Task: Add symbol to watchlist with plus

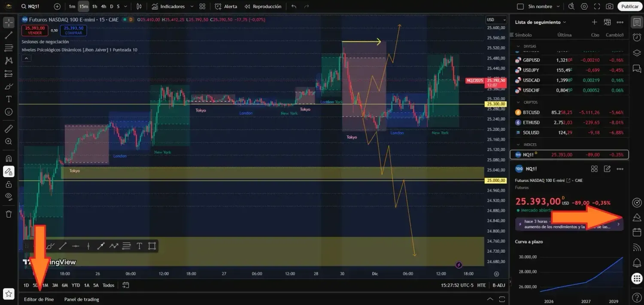Action: point(594,22)
